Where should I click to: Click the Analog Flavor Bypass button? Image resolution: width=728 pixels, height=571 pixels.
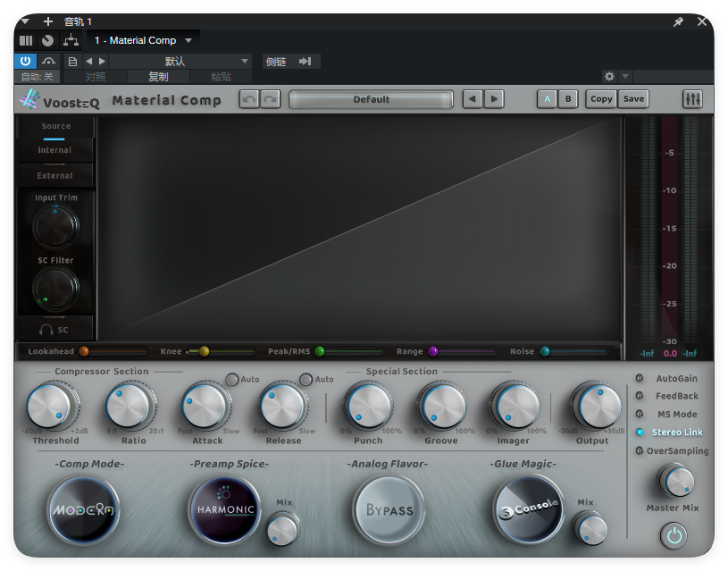[x=389, y=510]
